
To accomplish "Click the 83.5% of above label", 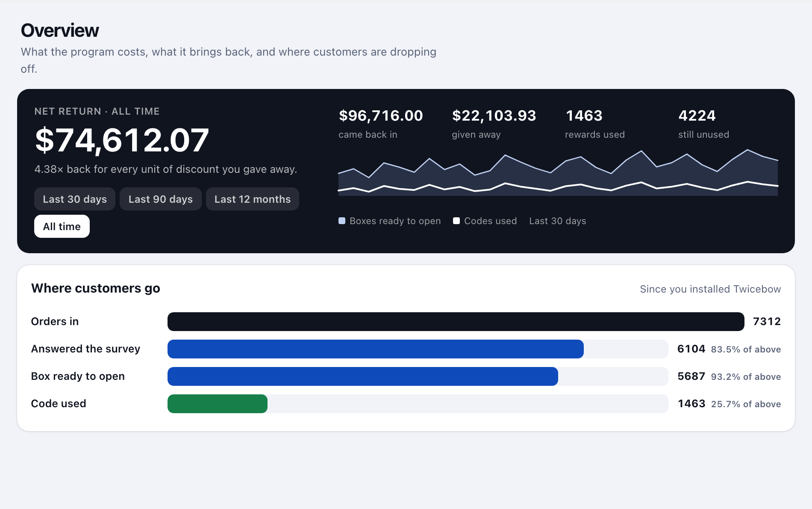I will click(746, 349).
